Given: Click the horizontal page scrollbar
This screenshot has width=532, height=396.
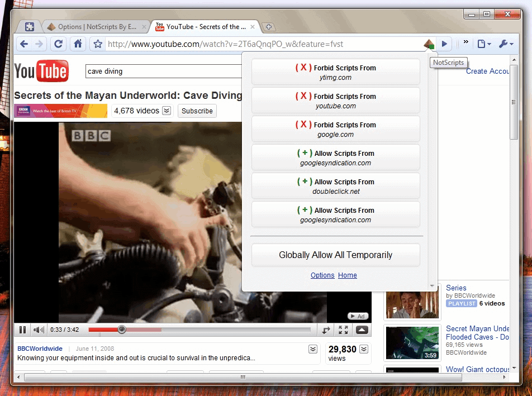Looking at the screenshot, I should 243,377.
